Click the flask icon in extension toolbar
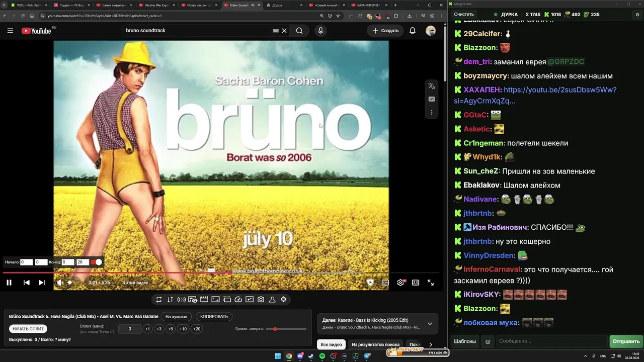Screen dimensions: 644x362 pos(272,299)
